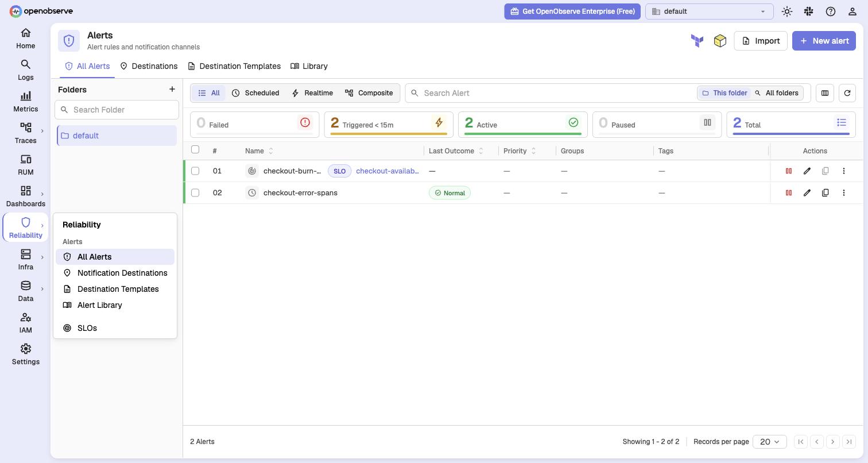This screenshot has width=868, height=463.
Task: Add a new folder with plus icon
Action: tap(172, 89)
